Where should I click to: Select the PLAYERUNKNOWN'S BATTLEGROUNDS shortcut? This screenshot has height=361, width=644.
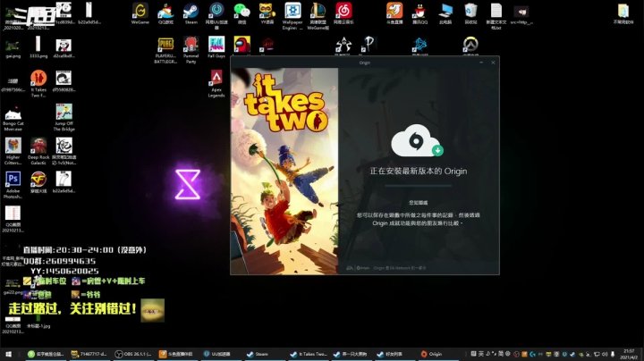coord(165,50)
